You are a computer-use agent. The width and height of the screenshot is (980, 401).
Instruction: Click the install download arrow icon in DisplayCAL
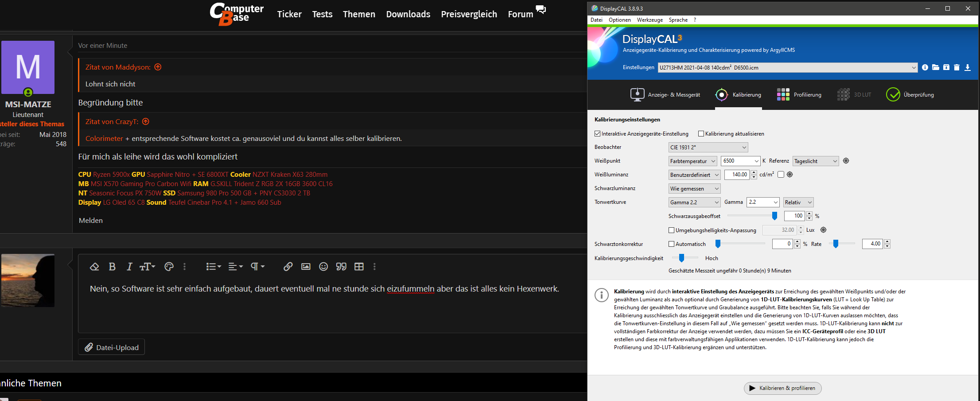[968, 67]
